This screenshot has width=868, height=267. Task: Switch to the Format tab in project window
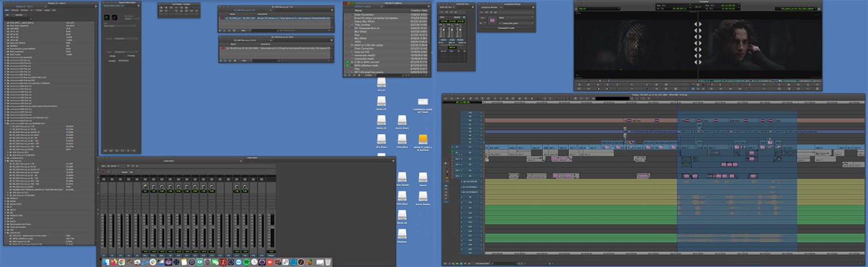pos(39,10)
